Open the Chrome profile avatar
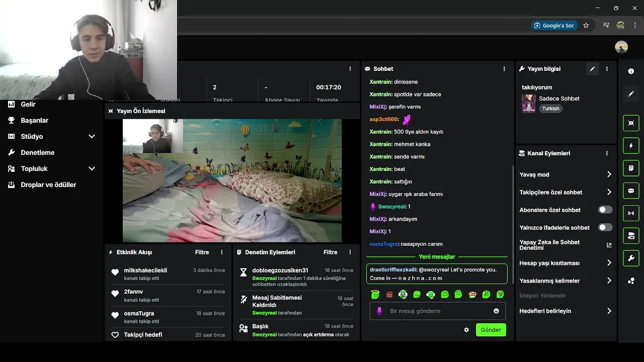The image size is (644, 362). tap(620, 25)
